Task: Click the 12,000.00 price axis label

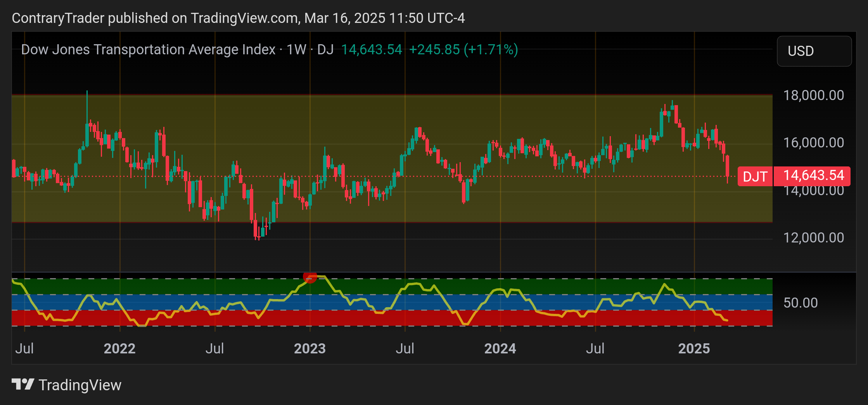Action: [x=813, y=238]
